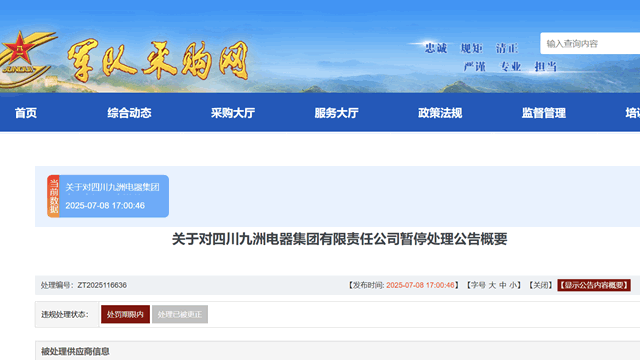Screen dimensions: 640x360
Task: Set font size to 中
Action: point(503,285)
